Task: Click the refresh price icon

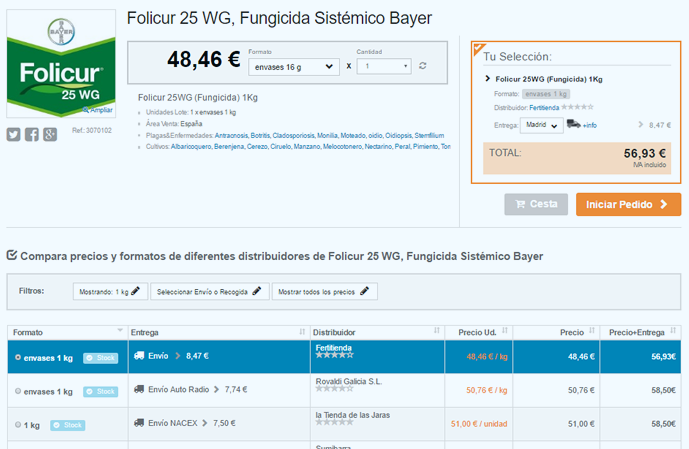Action: click(x=422, y=66)
